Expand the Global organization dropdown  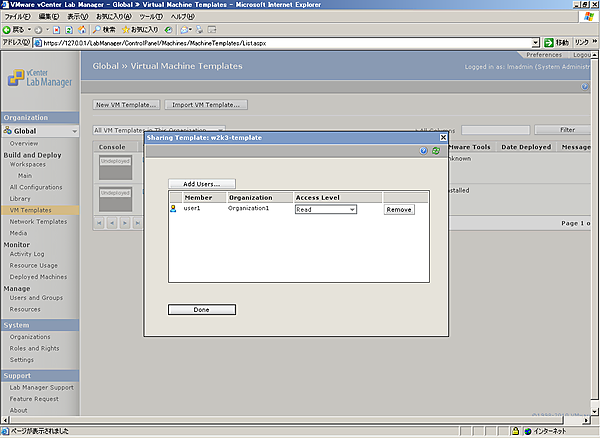click(x=74, y=131)
